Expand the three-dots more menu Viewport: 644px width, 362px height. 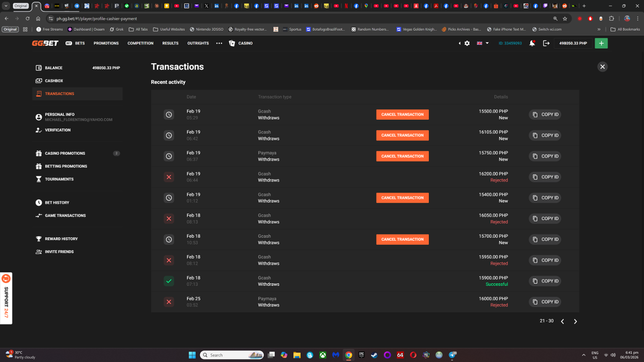[x=219, y=43]
